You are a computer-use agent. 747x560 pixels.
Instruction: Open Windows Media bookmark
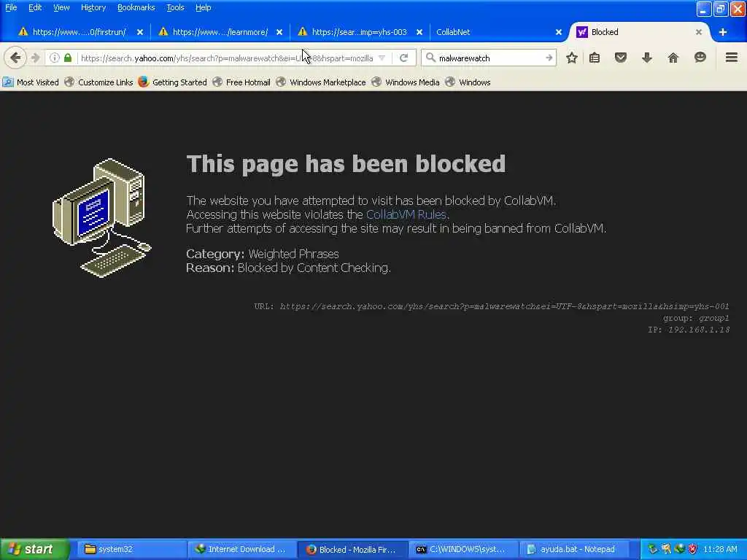(406, 82)
